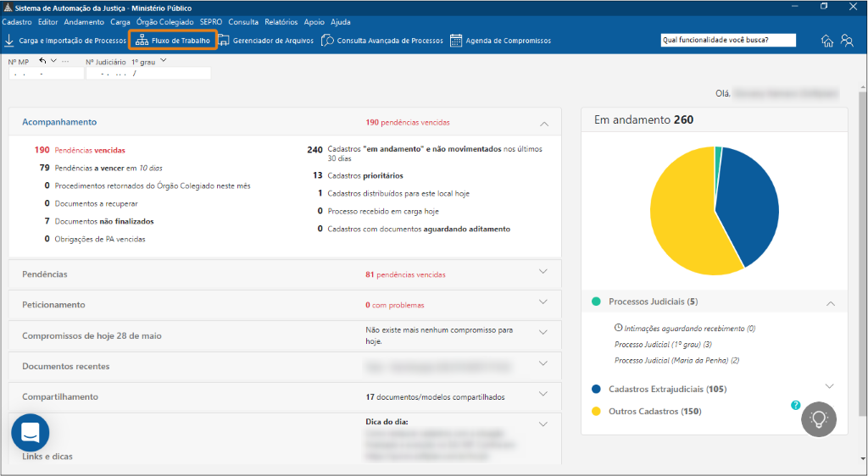Open the Carga menu

click(120, 22)
